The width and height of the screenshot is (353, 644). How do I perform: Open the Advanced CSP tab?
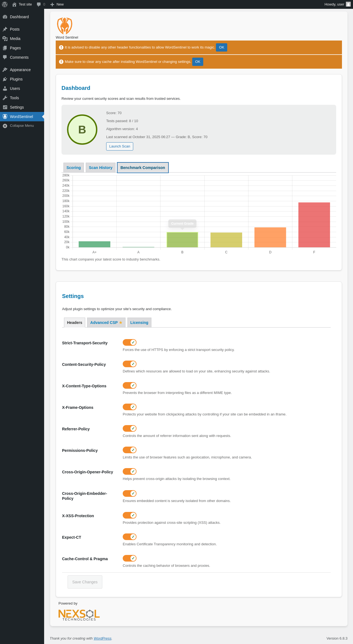(x=106, y=323)
